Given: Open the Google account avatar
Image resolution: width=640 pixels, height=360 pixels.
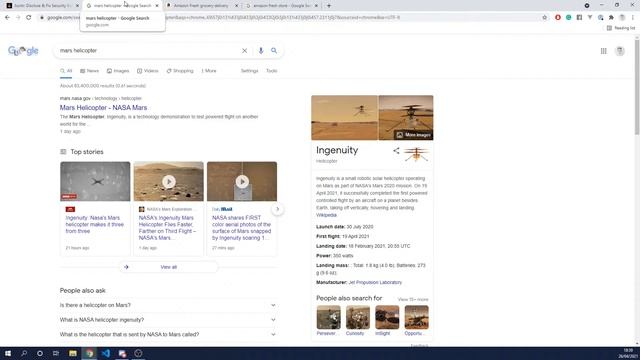Looking at the screenshot, I should [620, 51].
